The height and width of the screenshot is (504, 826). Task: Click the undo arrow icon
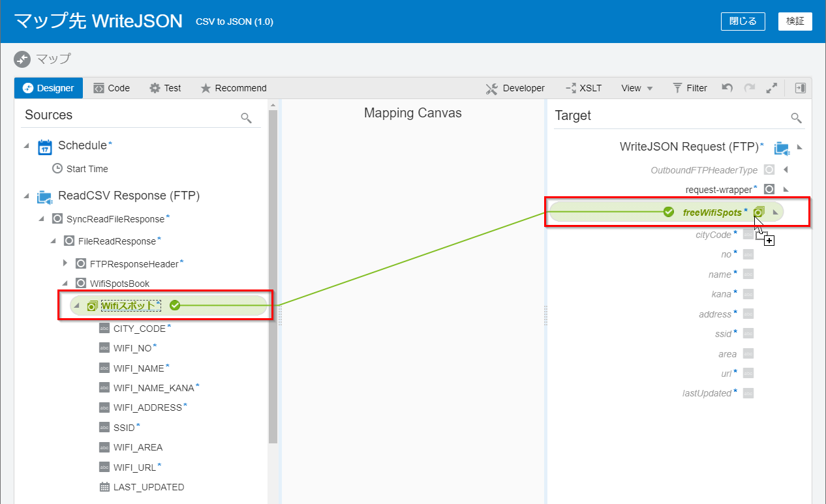click(727, 88)
